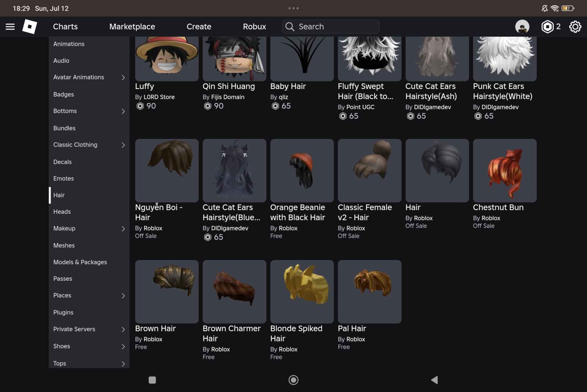Click the Robux price icon under Baby Hair
The image size is (587, 392).
pyautogui.click(x=275, y=106)
